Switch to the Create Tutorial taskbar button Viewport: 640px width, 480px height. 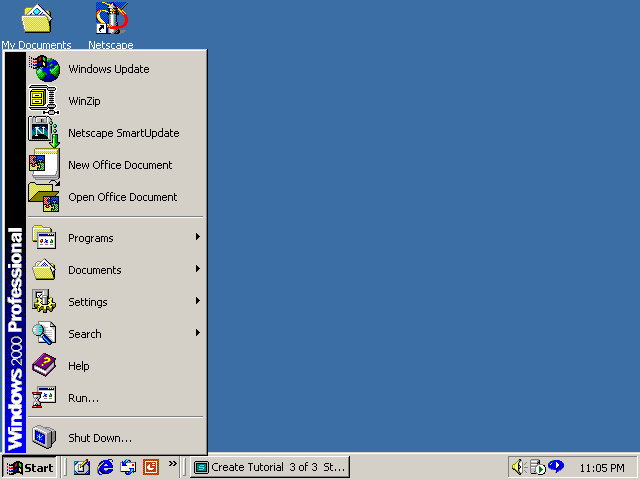[270, 467]
